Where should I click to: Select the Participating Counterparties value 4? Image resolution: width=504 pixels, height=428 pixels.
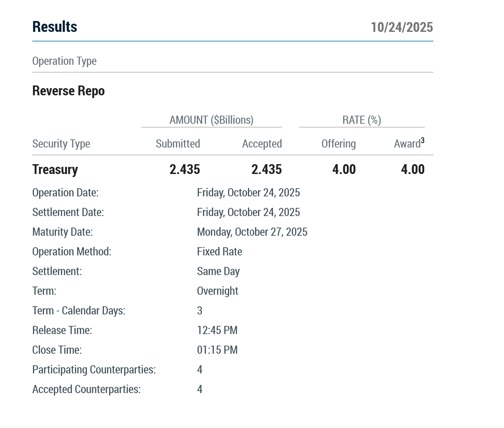coord(200,370)
